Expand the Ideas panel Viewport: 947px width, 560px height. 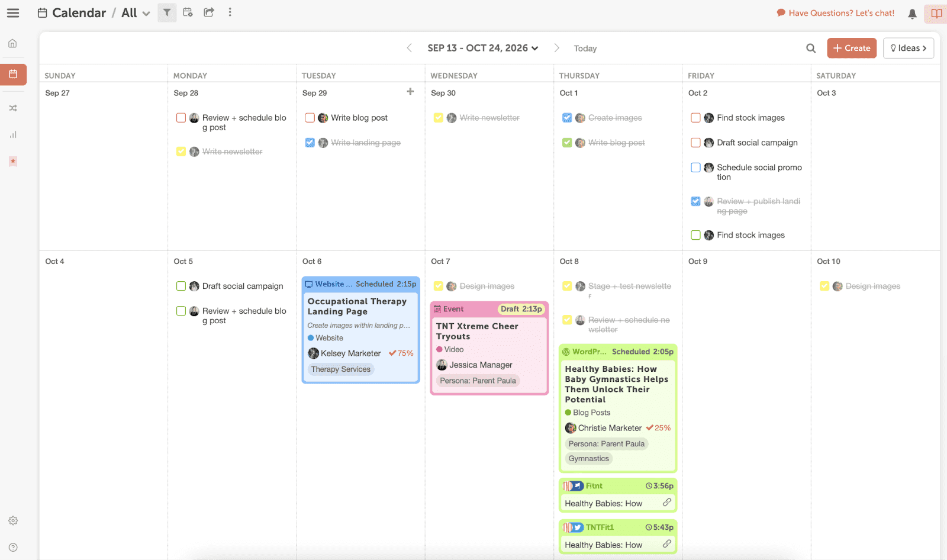tap(908, 49)
